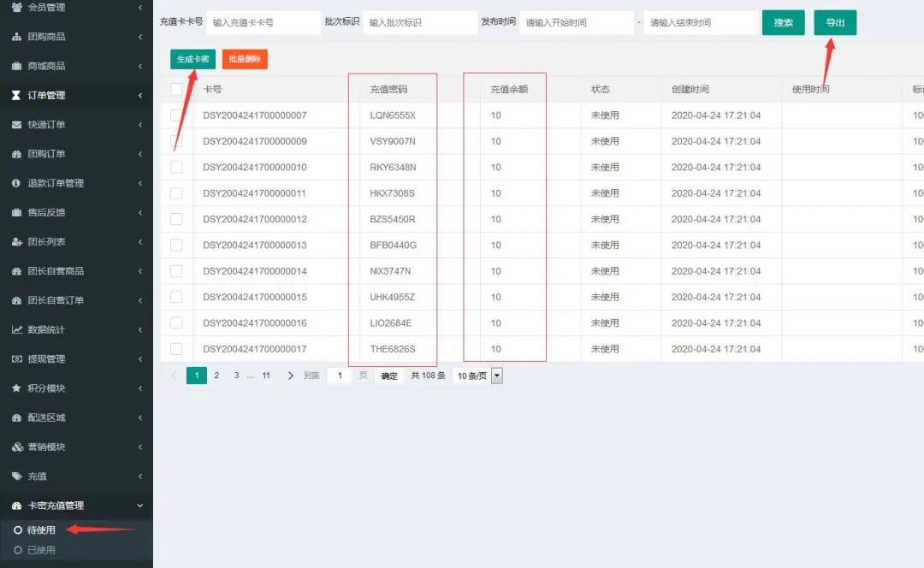Click the 充值 tag icon
Screen dimensions: 924x568
click(17, 476)
